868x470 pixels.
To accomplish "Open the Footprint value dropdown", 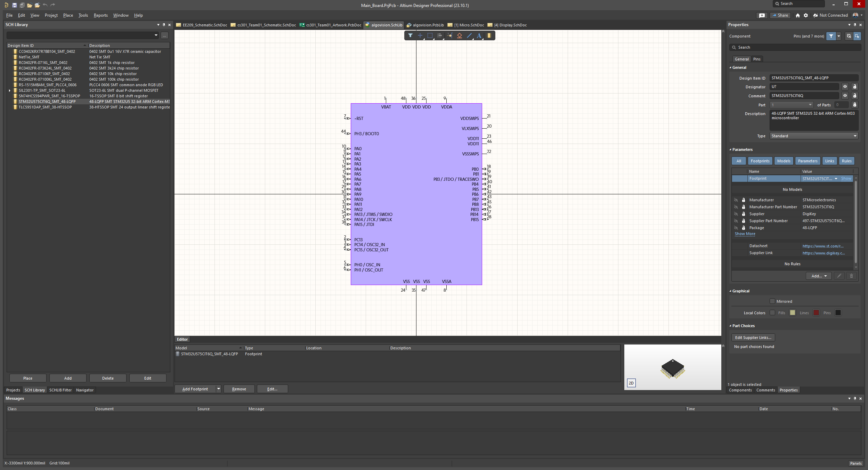I will pyautogui.click(x=836, y=179).
